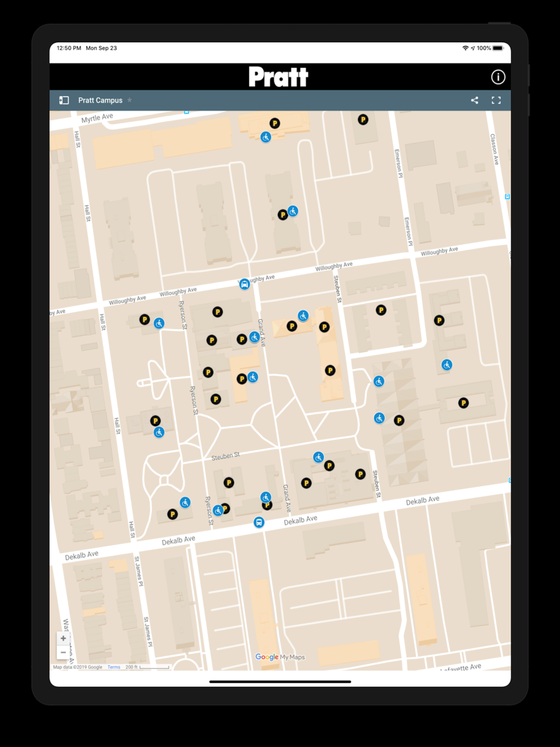560x747 pixels.
Task: Select the car marker on Willoughby Ave
Action: pyautogui.click(x=245, y=284)
